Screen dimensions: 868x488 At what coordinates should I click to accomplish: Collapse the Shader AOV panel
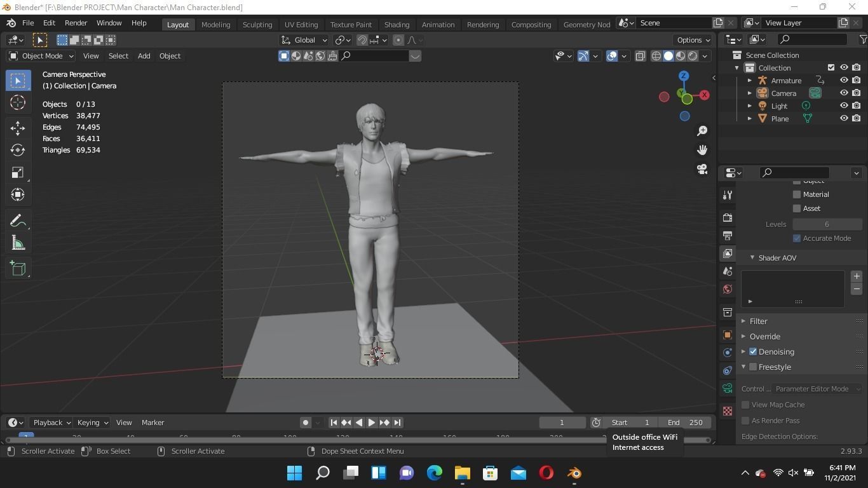pos(752,258)
